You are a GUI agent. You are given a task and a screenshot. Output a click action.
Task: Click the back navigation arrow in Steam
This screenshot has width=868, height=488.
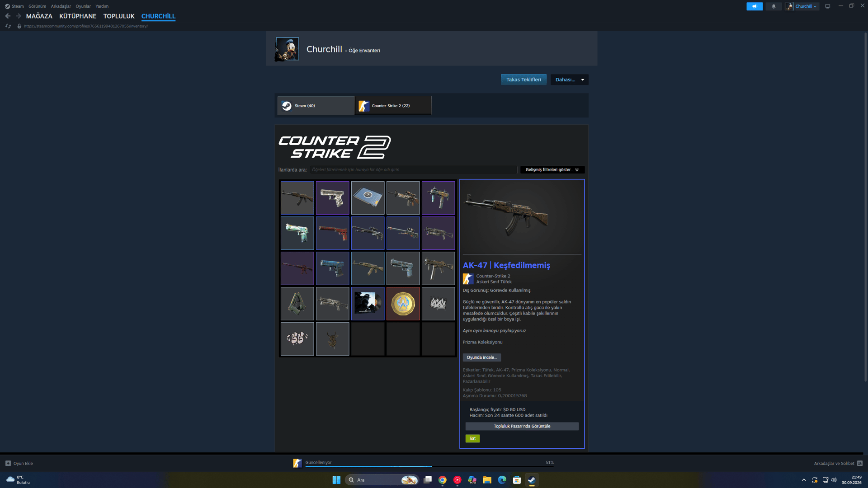coord(8,16)
